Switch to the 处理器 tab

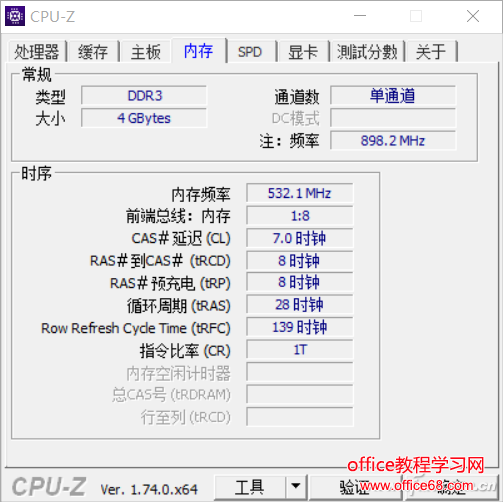point(37,52)
